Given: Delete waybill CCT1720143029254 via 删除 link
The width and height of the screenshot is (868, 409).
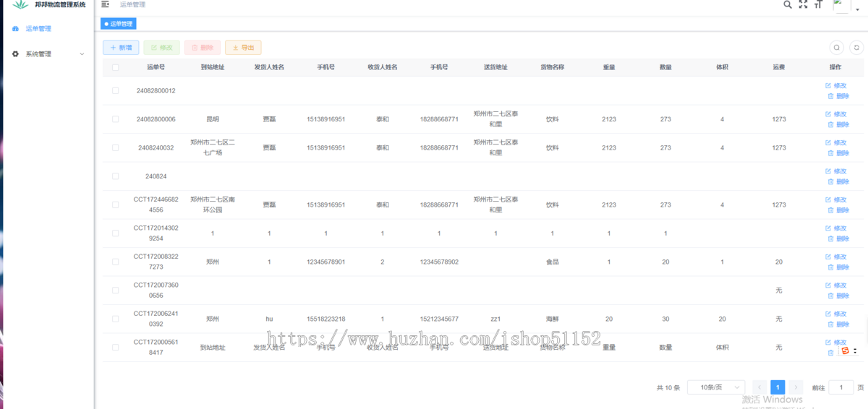Looking at the screenshot, I should click(838, 238).
